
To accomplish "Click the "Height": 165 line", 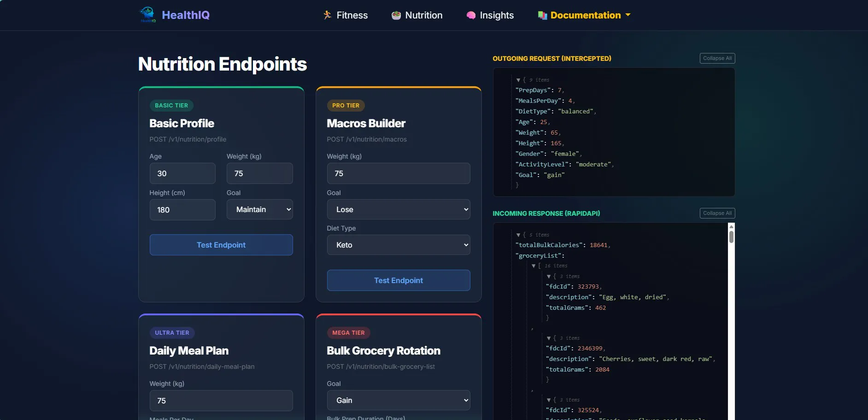I will click(x=540, y=143).
